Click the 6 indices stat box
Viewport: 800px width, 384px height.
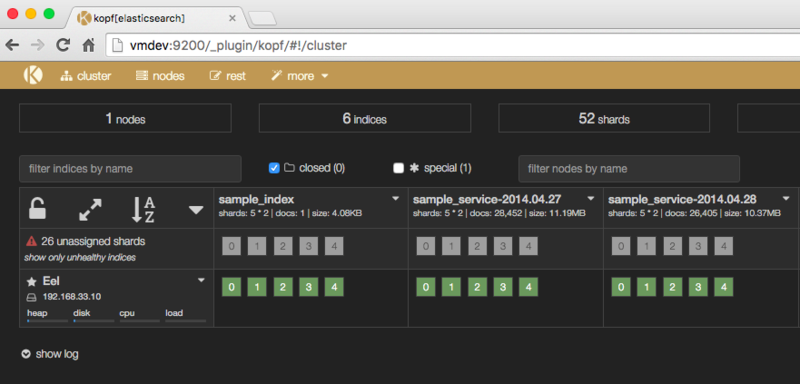coord(365,118)
